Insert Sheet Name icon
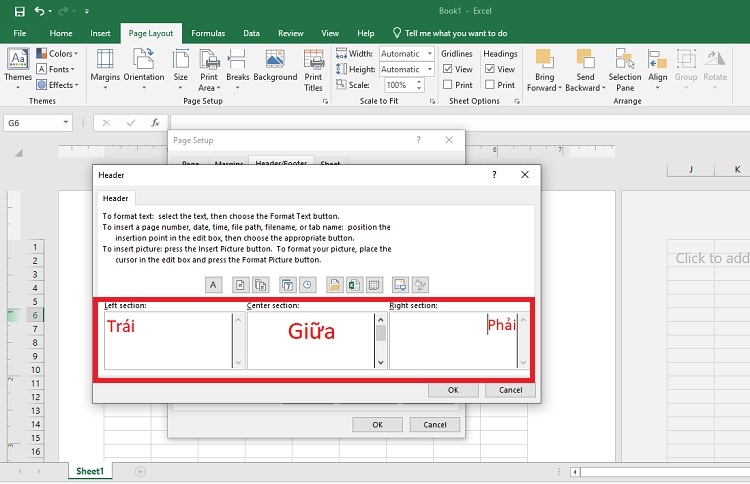The image size is (750, 484). (374, 284)
